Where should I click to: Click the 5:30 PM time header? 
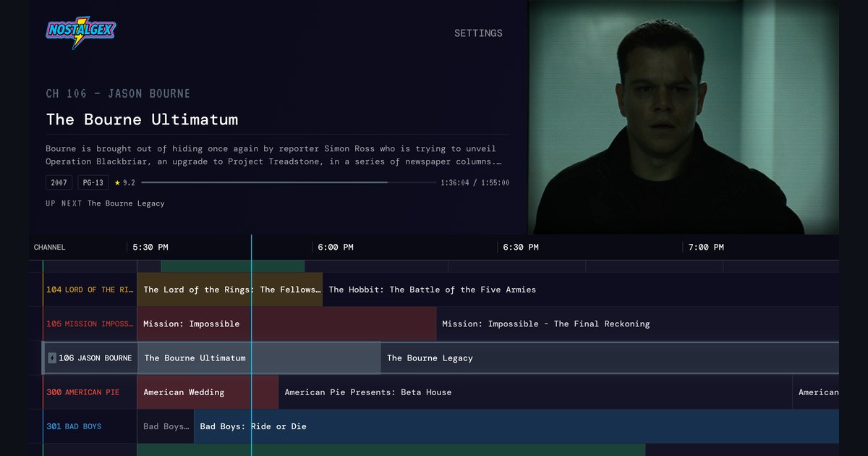(x=150, y=247)
